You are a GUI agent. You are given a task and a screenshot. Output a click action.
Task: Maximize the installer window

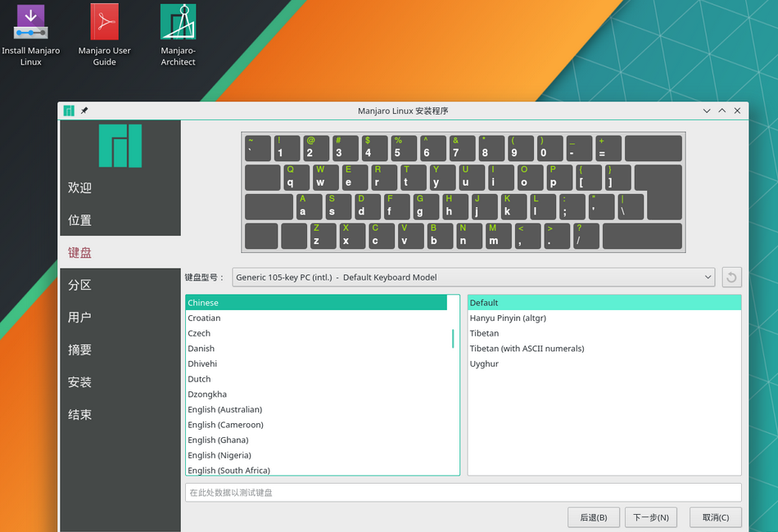(722, 110)
